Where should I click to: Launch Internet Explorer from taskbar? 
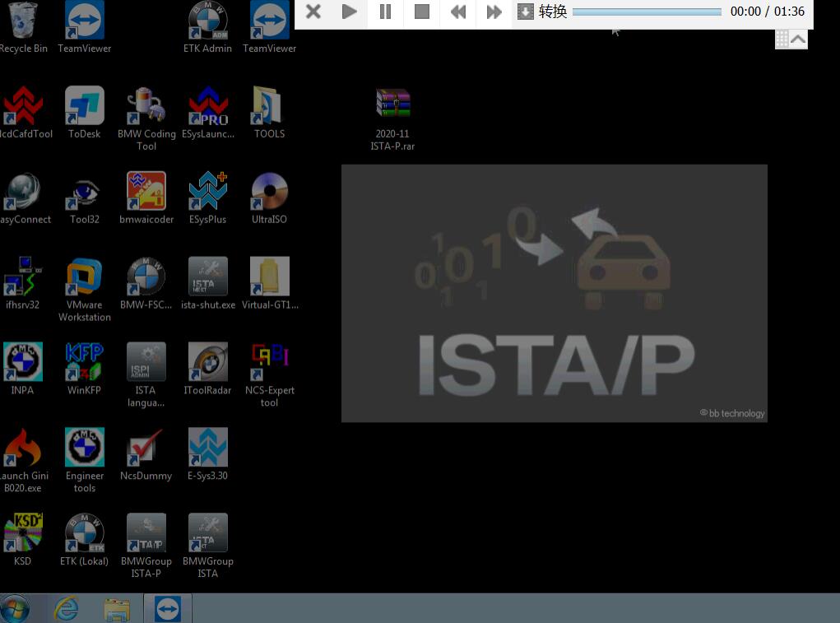coord(66,608)
